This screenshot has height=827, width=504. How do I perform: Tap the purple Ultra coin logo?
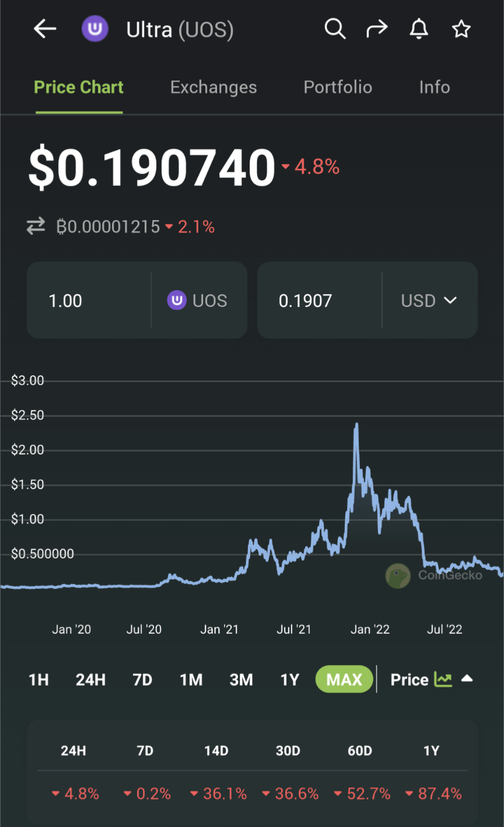coord(94,29)
